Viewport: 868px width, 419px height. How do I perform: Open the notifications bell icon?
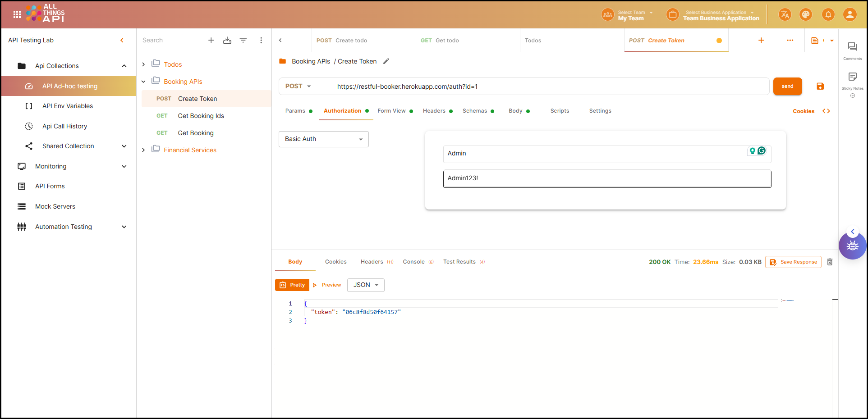828,15
